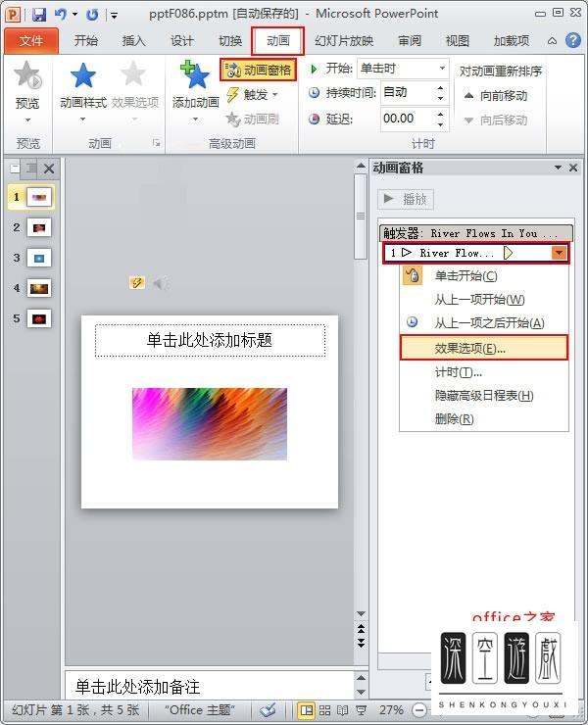Screen dimensions: 588x725
Task: Switch to the 幻灯片放映 tab
Action: tap(344, 41)
